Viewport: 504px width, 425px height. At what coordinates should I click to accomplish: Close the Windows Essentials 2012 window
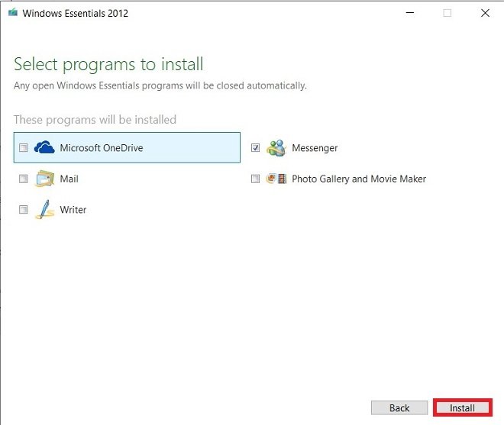pyautogui.click(x=485, y=13)
